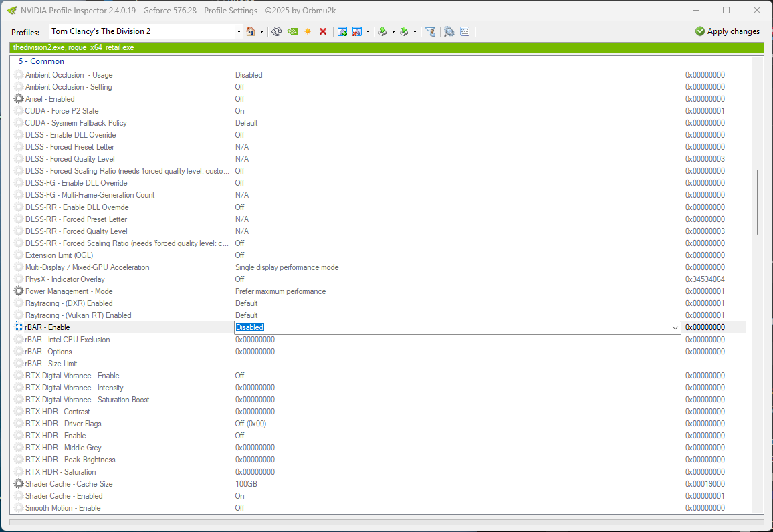Click the NVIDIA logo in title bar

pyautogui.click(x=12, y=10)
